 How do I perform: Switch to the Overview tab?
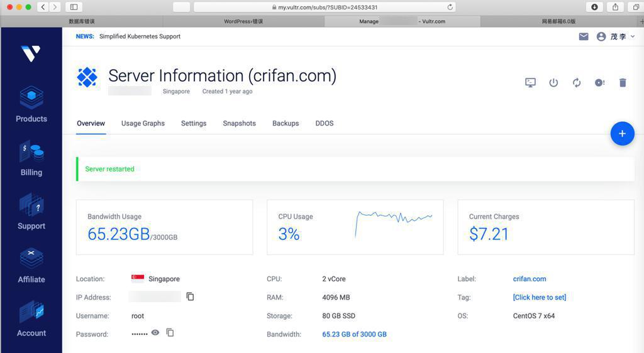click(x=91, y=123)
